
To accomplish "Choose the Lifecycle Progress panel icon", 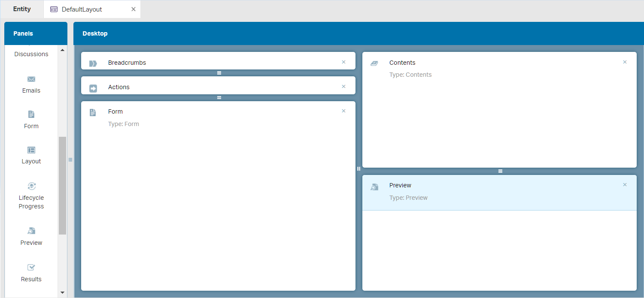I will point(31,186).
